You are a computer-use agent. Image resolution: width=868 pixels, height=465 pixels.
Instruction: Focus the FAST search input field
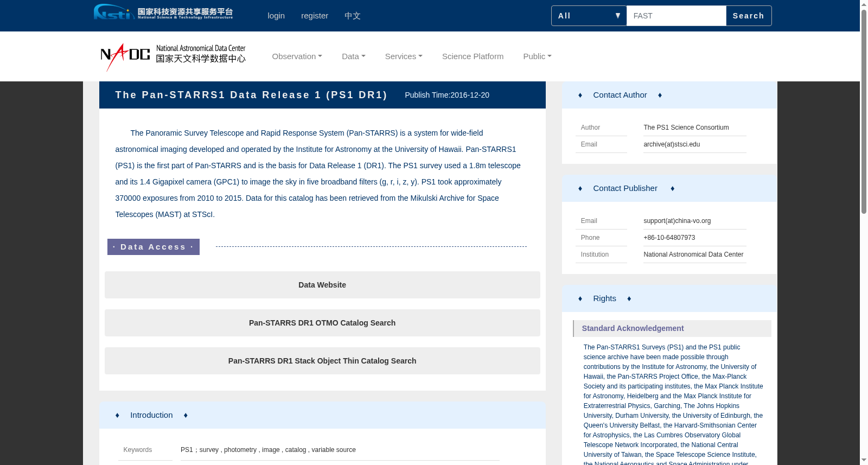(x=676, y=16)
